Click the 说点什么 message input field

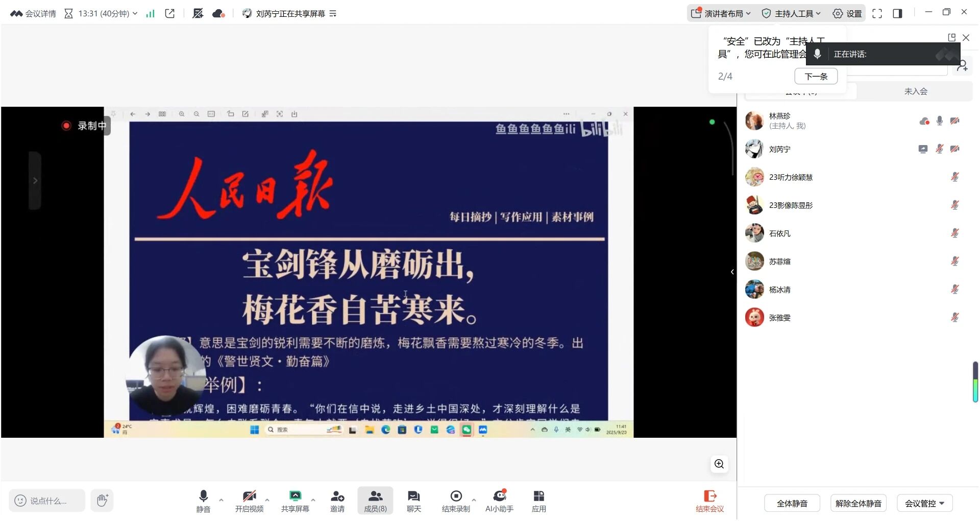(x=47, y=501)
